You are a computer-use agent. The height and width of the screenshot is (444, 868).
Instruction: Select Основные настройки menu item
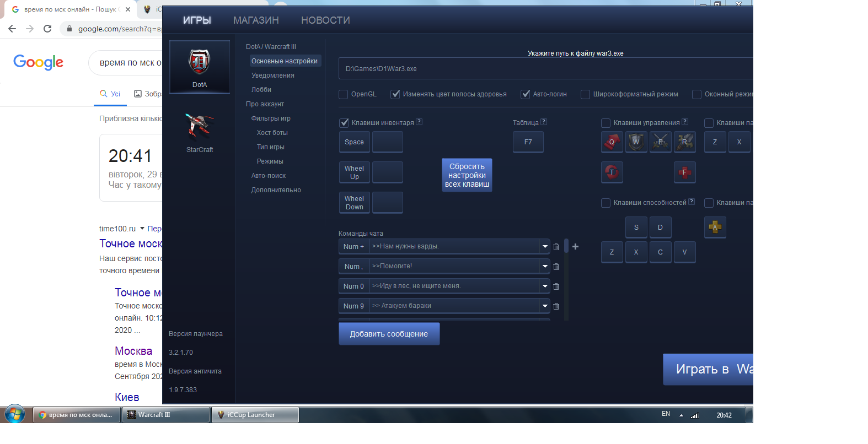point(285,61)
